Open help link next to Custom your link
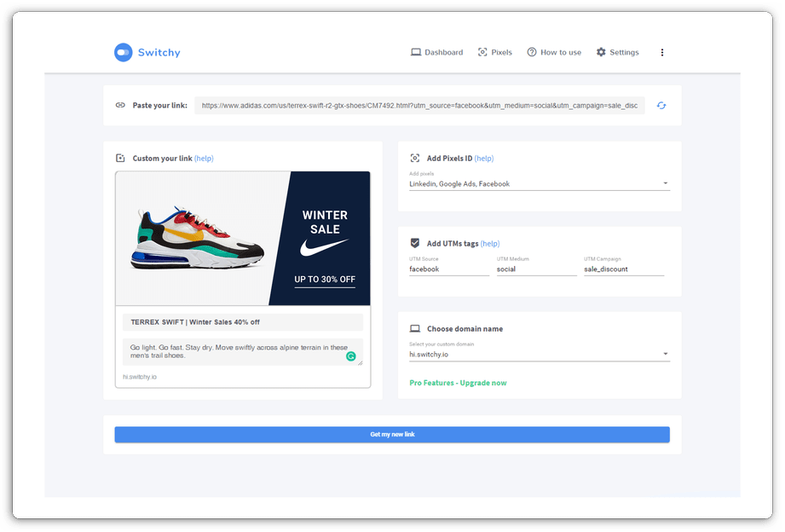 (x=204, y=159)
